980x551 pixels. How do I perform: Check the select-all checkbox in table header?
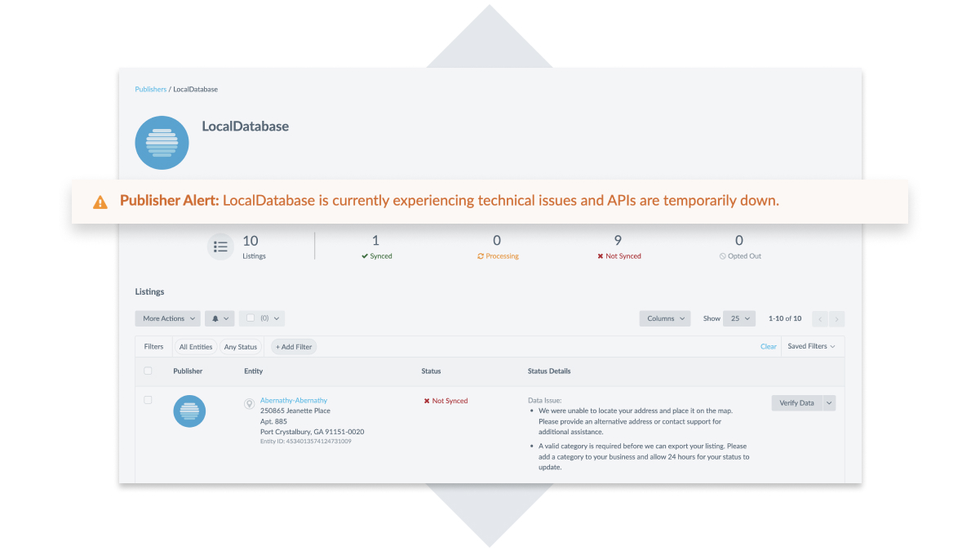click(148, 371)
